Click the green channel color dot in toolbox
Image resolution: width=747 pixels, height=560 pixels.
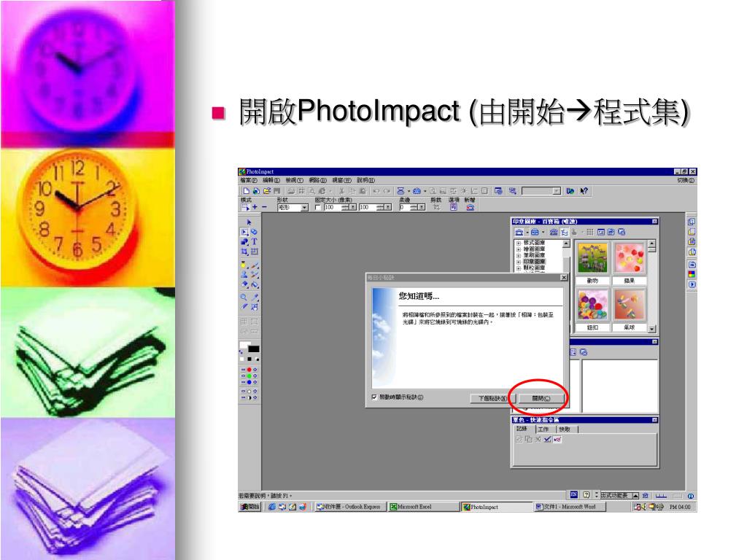[249, 376]
